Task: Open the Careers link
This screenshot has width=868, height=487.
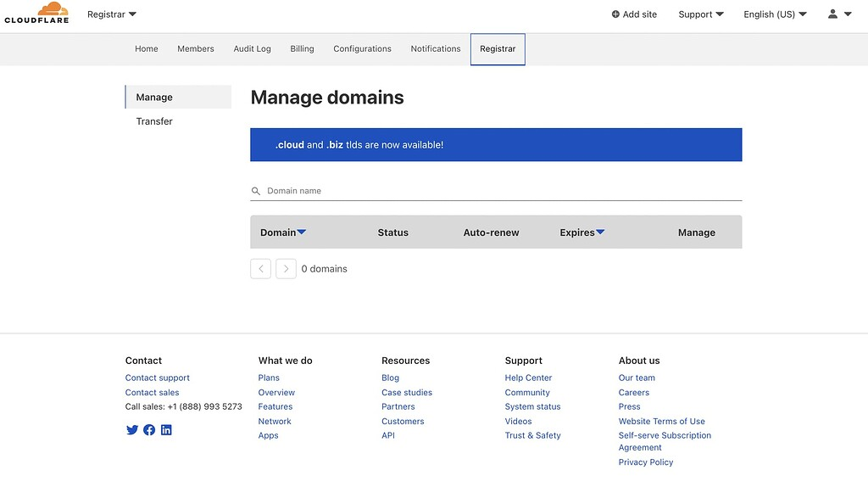Action: point(634,392)
